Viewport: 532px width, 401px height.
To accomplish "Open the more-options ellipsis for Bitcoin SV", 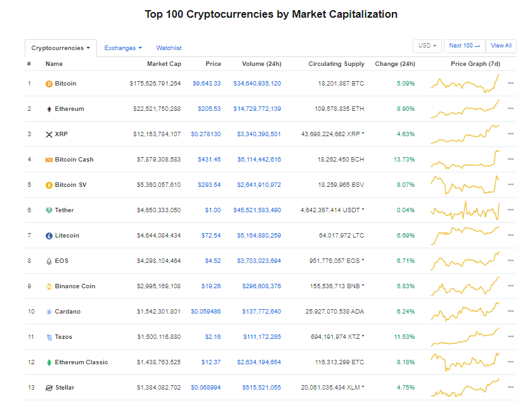I will click(510, 184).
